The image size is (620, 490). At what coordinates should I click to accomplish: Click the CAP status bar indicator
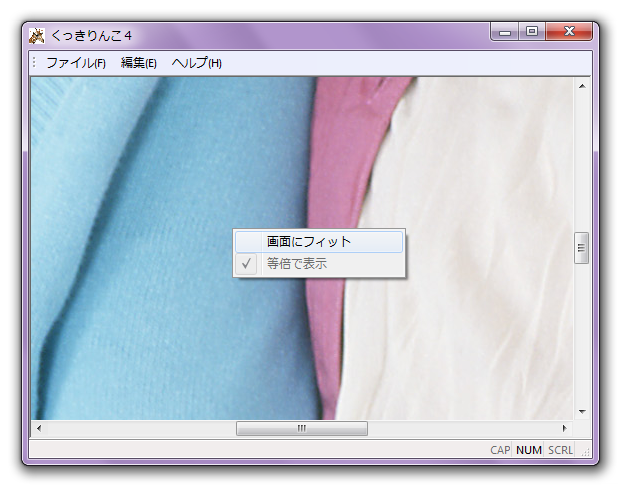[500, 450]
